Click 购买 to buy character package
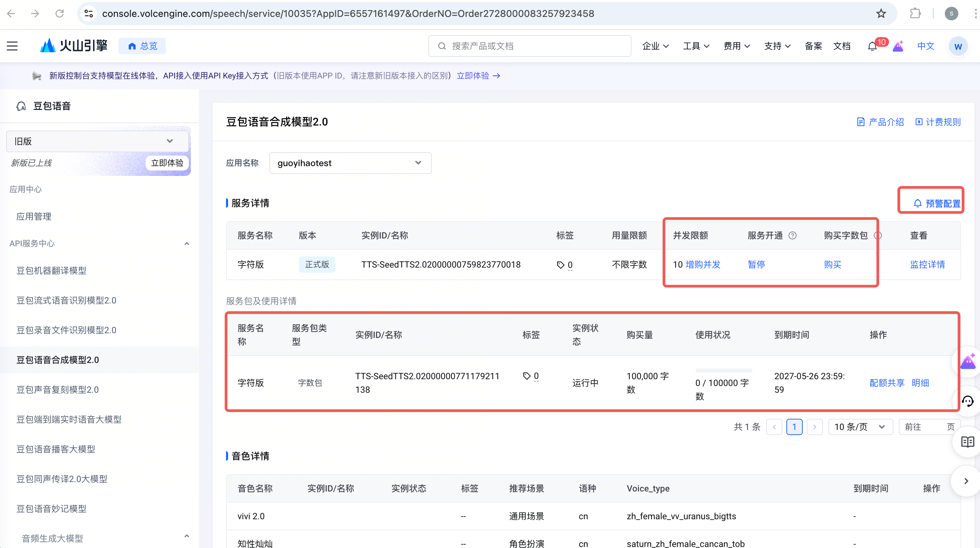This screenshot has height=548, width=980. point(832,265)
